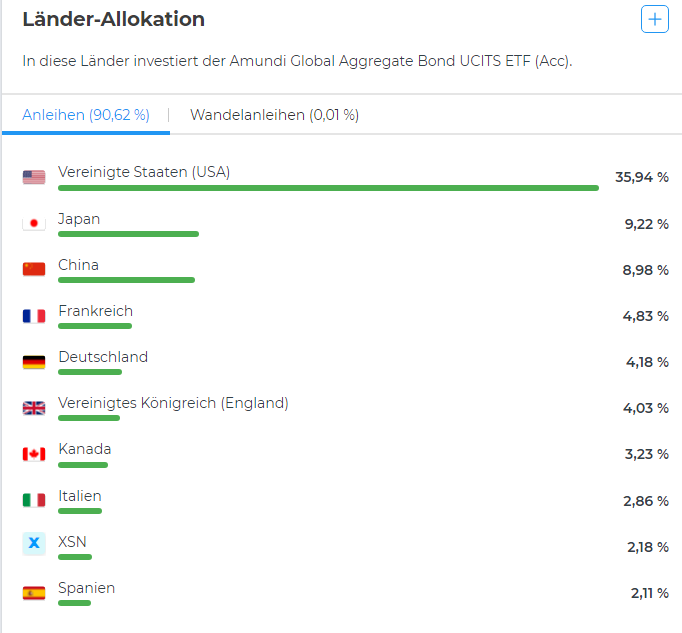Click the Japan flag icon
The width and height of the screenshot is (682, 633).
point(34,223)
